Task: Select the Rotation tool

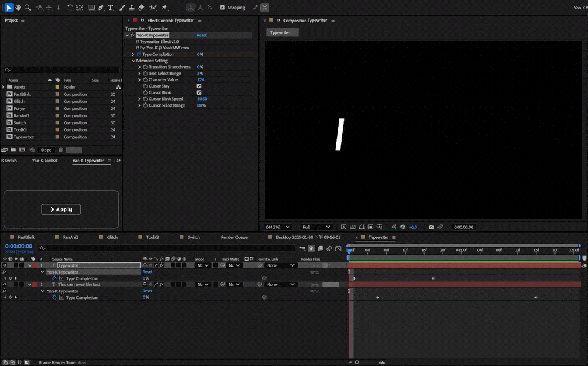Action: (70, 8)
